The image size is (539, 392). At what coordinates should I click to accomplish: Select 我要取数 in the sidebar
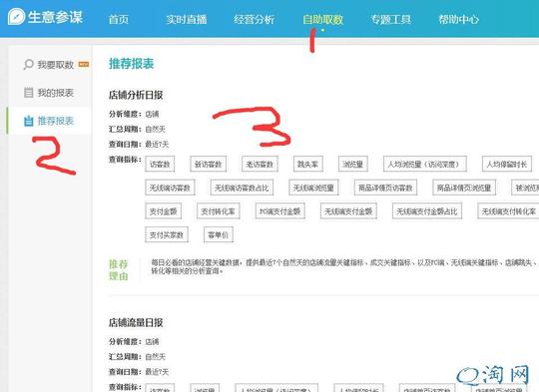[x=55, y=65]
